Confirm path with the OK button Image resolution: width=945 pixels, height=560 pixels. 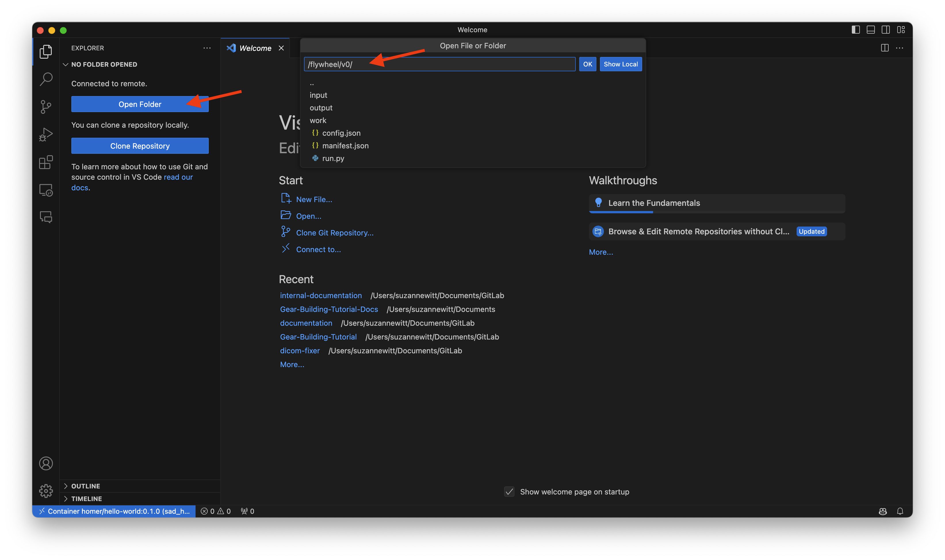(x=588, y=64)
